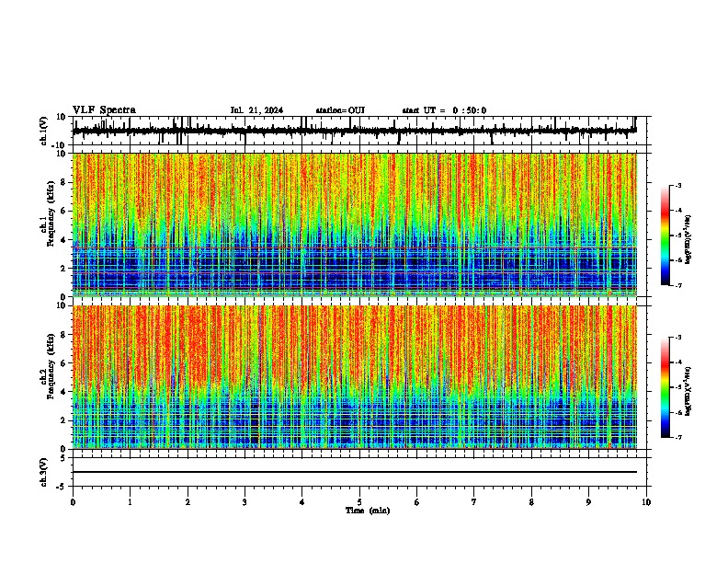The height and width of the screenshot is (563, 728).
Task: Click time axis tick label '4'
Action: (302, 502)
